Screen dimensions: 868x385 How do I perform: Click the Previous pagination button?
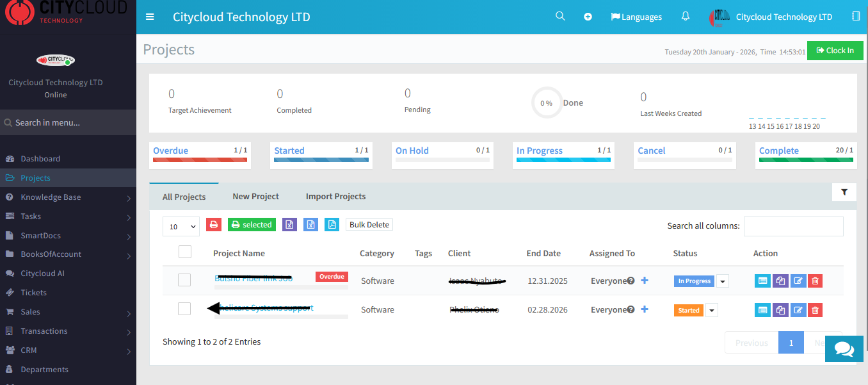click(751, 343)
